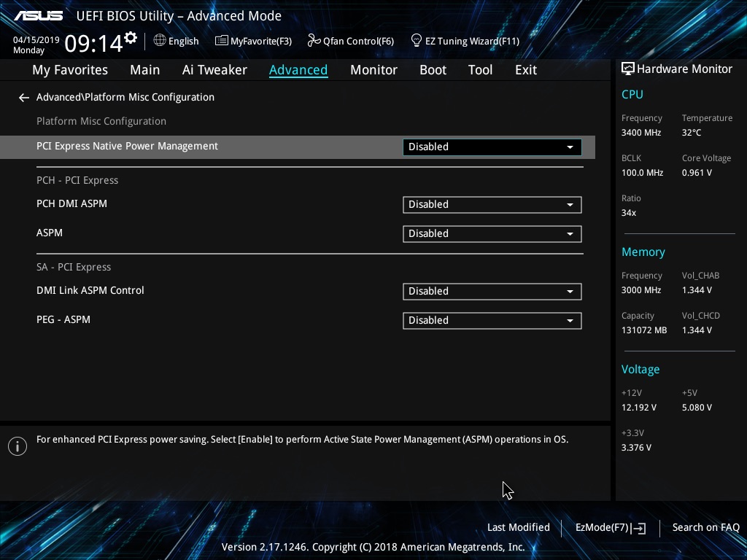Click the MyFavorite list icon
The height and width of the screenshot is (560, 747).
coord(222,41)
